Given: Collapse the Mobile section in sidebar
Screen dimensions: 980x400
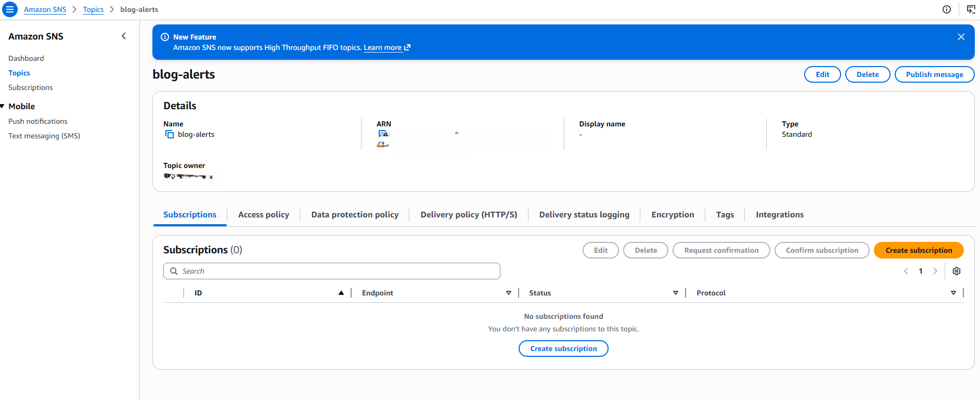Looking at the screenshot, I should (3, 106).
